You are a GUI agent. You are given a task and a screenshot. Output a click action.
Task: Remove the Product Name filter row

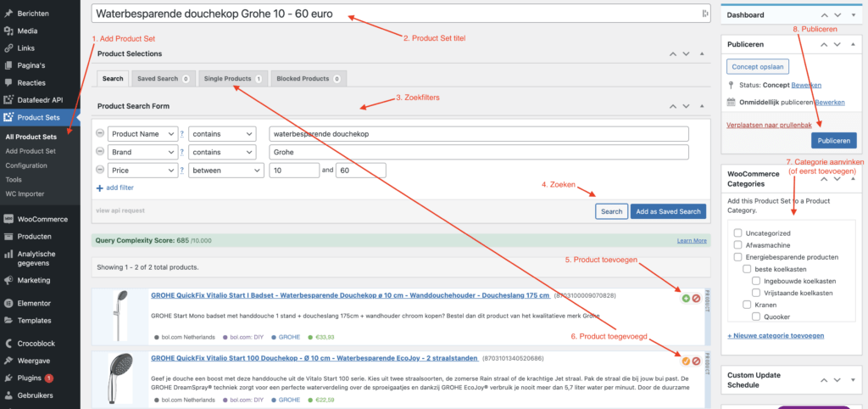tap(100, 133)
